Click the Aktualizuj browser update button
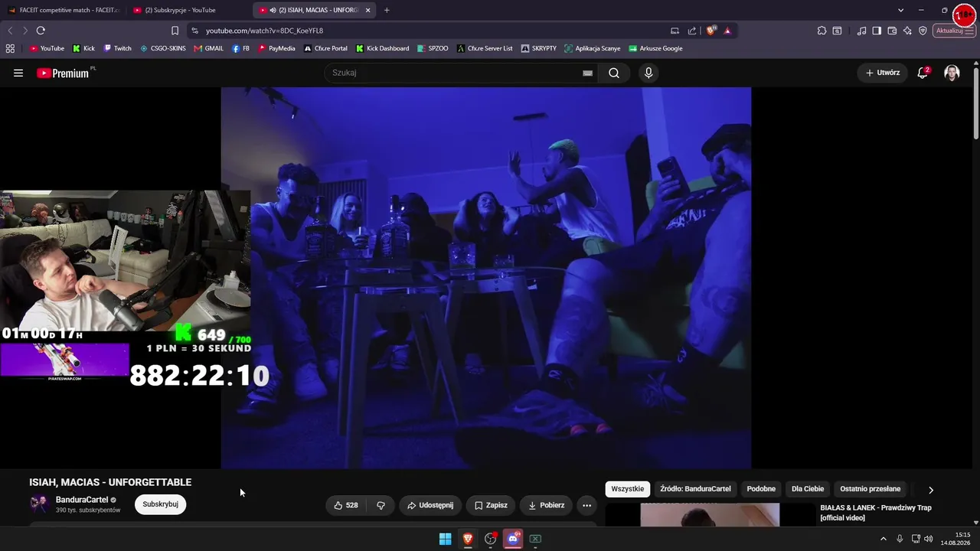Viewport: 980px width, 551px height. tap(954, 31)
